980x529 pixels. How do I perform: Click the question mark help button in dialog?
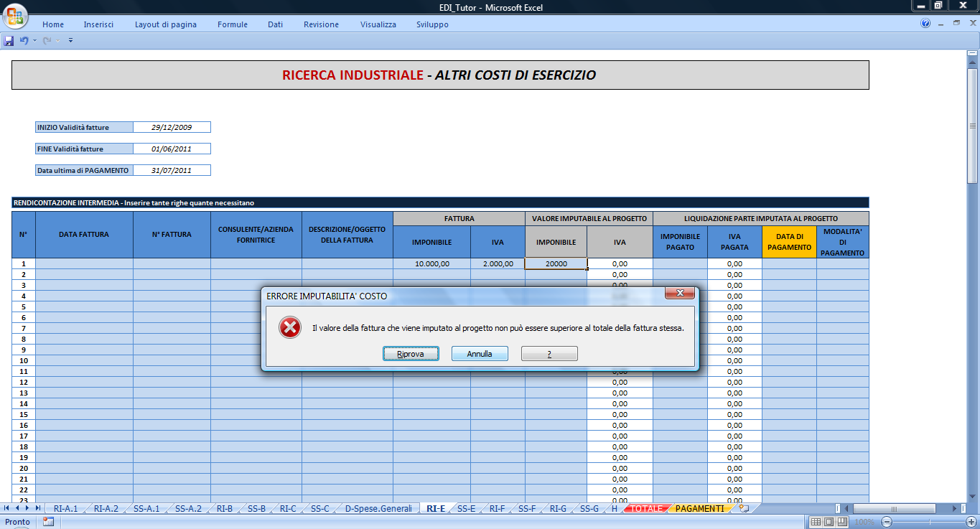549,354
